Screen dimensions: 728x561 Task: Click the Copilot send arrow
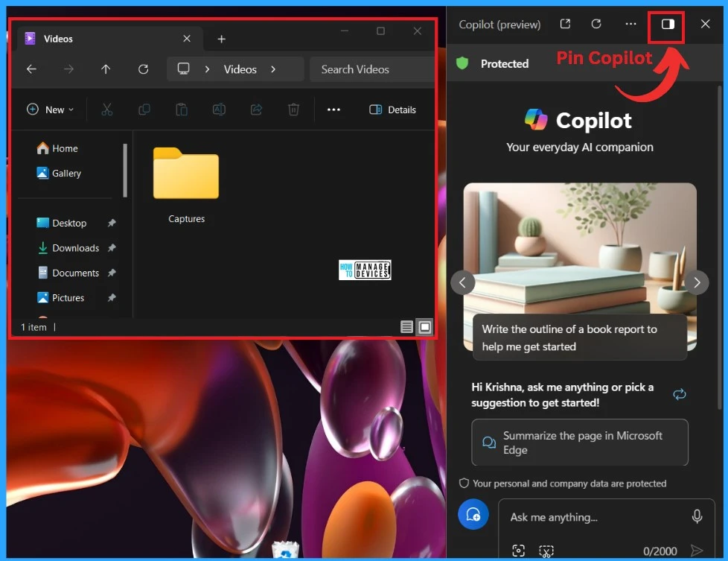696,551
